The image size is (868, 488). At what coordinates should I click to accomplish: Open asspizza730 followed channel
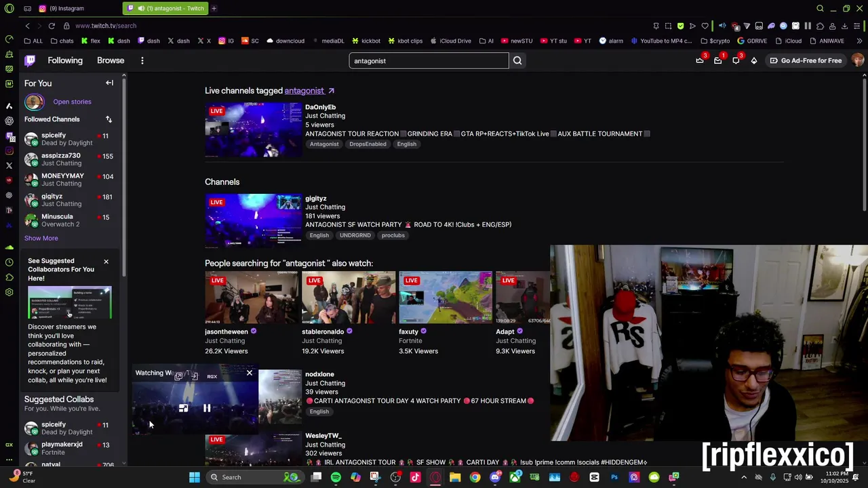pyautogui.click(x=68, y=159)
